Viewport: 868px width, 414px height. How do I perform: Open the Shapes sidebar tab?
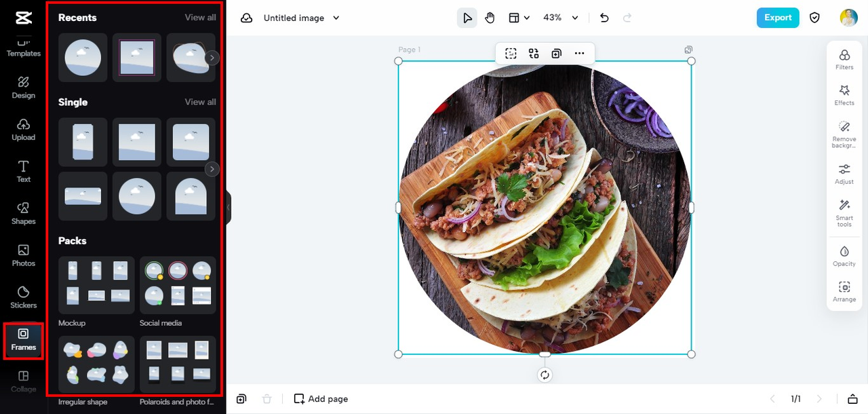[x=23, y=214]
